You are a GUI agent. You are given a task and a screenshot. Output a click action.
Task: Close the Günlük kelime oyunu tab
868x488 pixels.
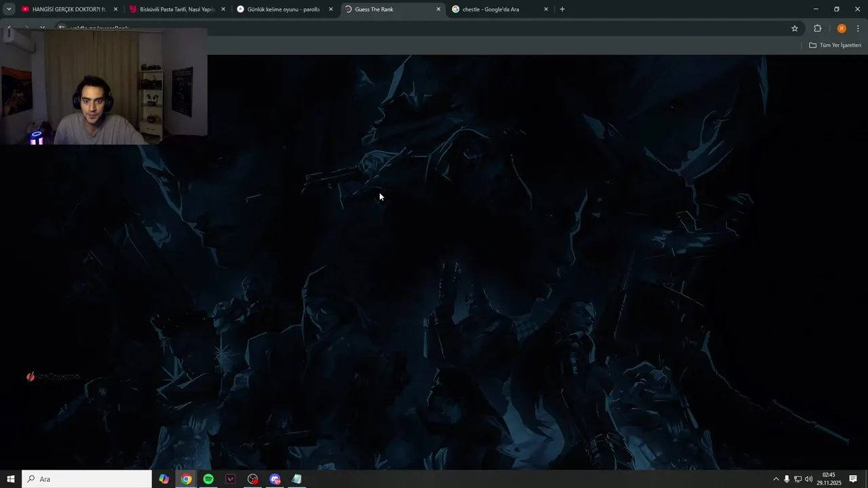tap(331, 9)
